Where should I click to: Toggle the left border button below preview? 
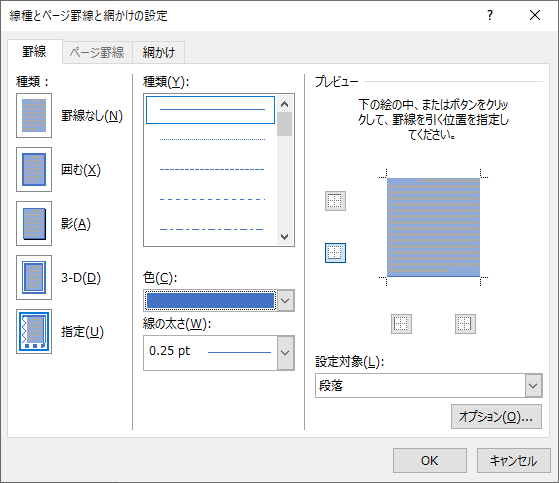401,324
